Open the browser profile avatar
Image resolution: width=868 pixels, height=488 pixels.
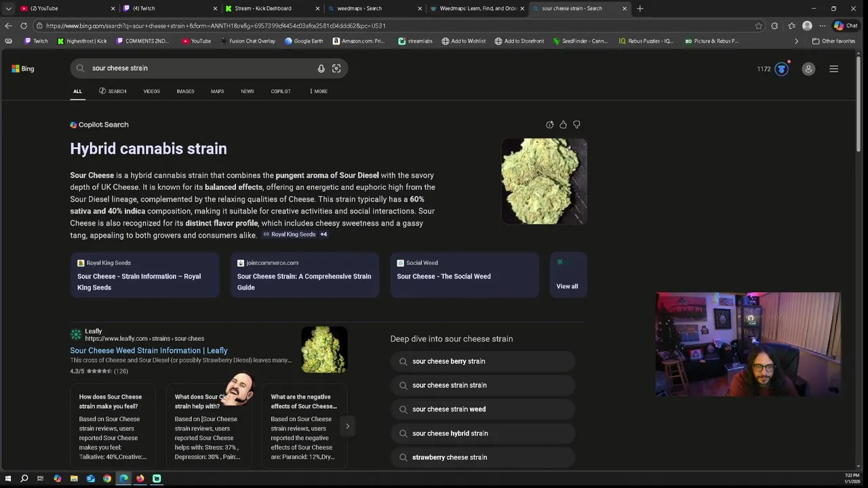[807, 26]
